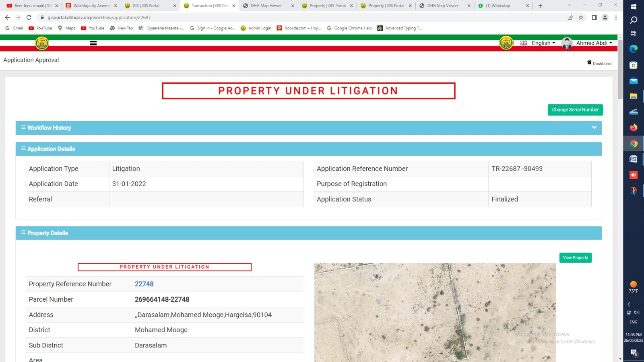The height and width of the screenshot is (362, 644).
Task: Open Google Chrome Help bookmark
Action: [x=349, y=28]
